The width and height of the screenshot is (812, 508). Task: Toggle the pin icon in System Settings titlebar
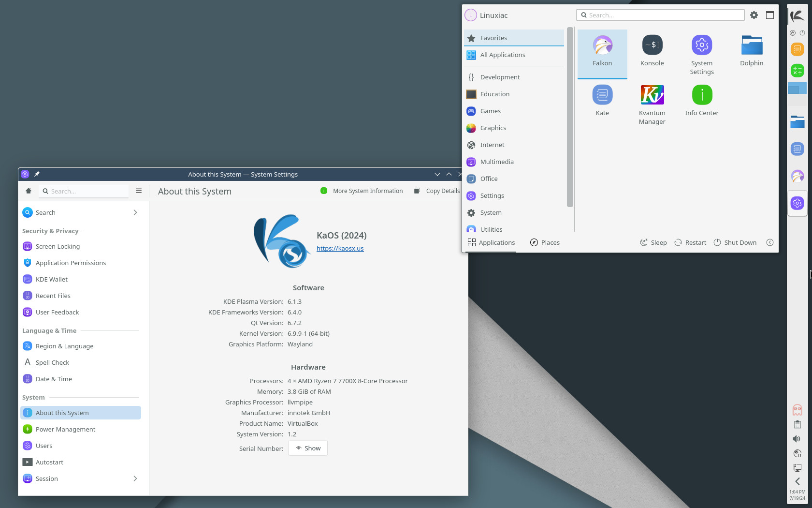coord(37,174)
